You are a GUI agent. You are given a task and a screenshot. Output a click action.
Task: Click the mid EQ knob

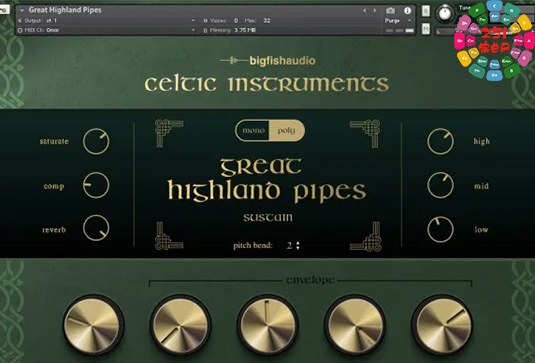tap(440, 185)
